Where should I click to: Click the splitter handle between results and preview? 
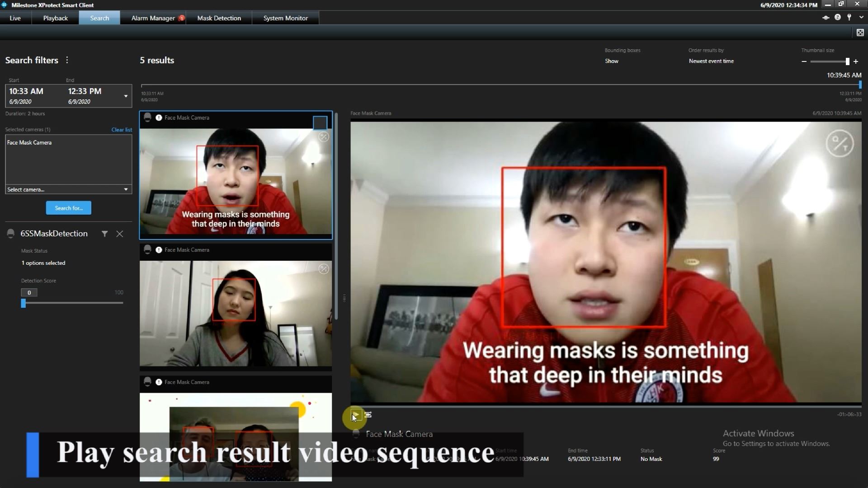click(x=344, y=298)
